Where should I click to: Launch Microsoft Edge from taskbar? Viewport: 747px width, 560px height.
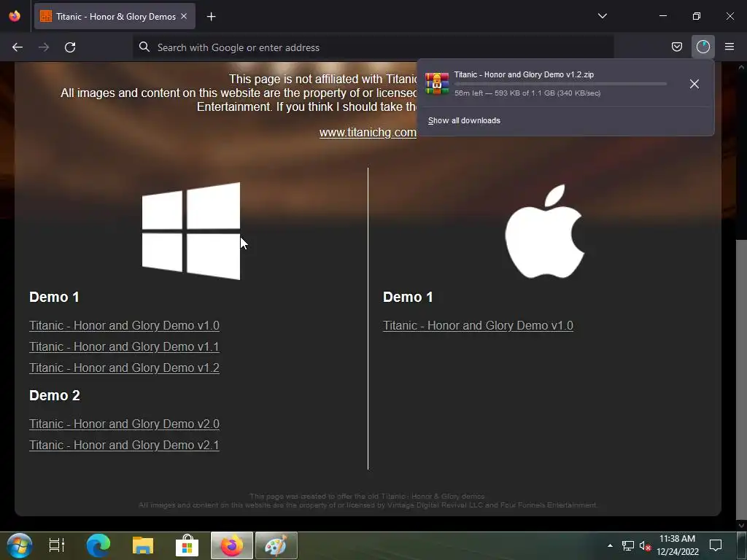click(x=98, y=545)
